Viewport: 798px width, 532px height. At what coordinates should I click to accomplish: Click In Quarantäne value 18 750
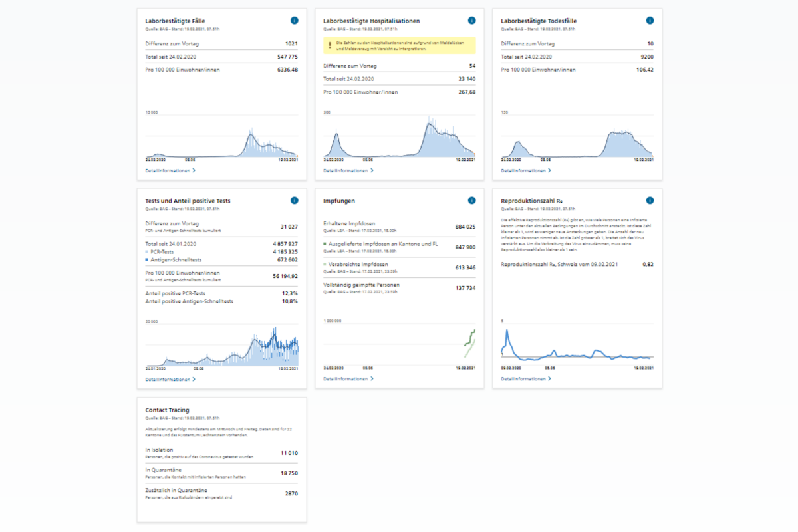pyautogui.click(x=289, y=473)
